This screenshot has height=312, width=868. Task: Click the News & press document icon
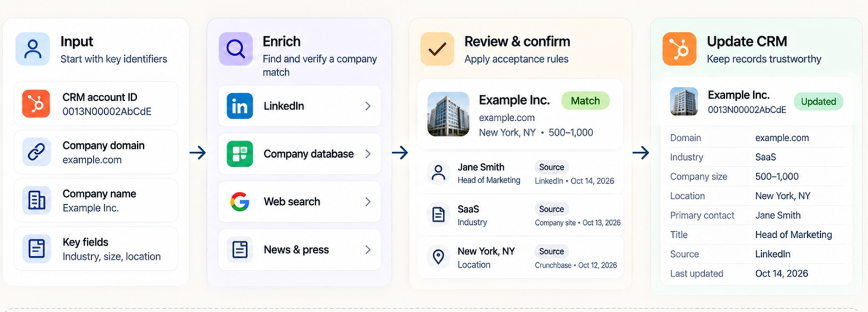pos(240,250)
